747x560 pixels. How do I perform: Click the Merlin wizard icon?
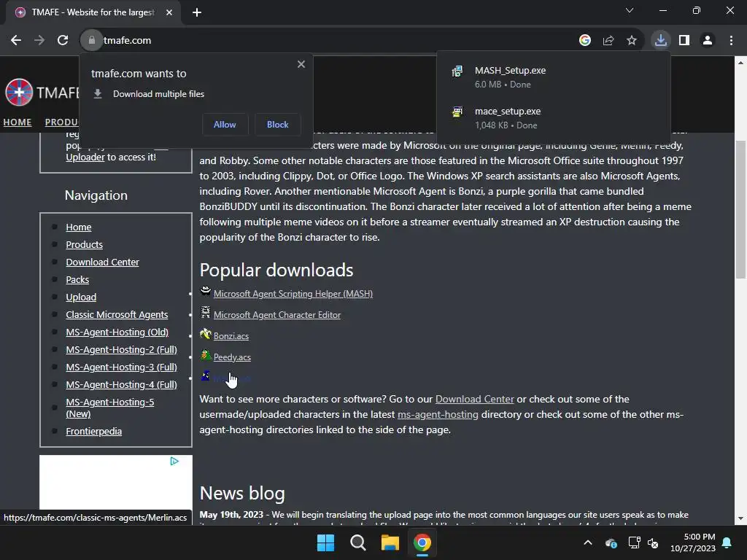coord(205,376)
